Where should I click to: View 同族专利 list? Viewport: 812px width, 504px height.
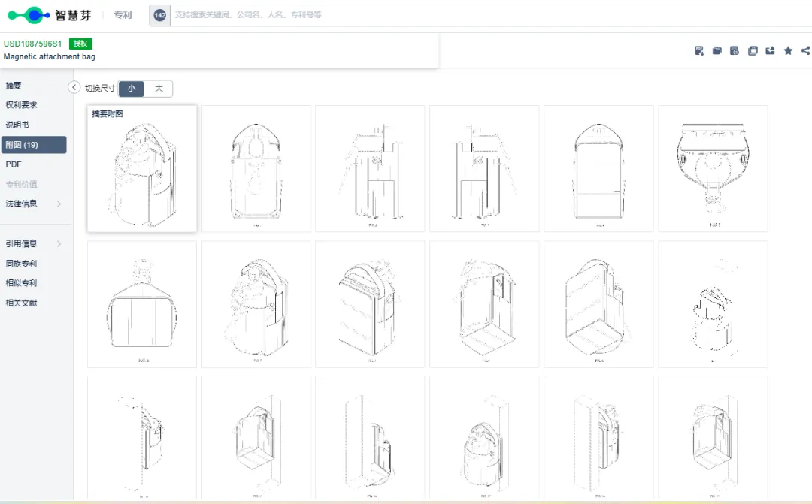click(x=21, y=264)
